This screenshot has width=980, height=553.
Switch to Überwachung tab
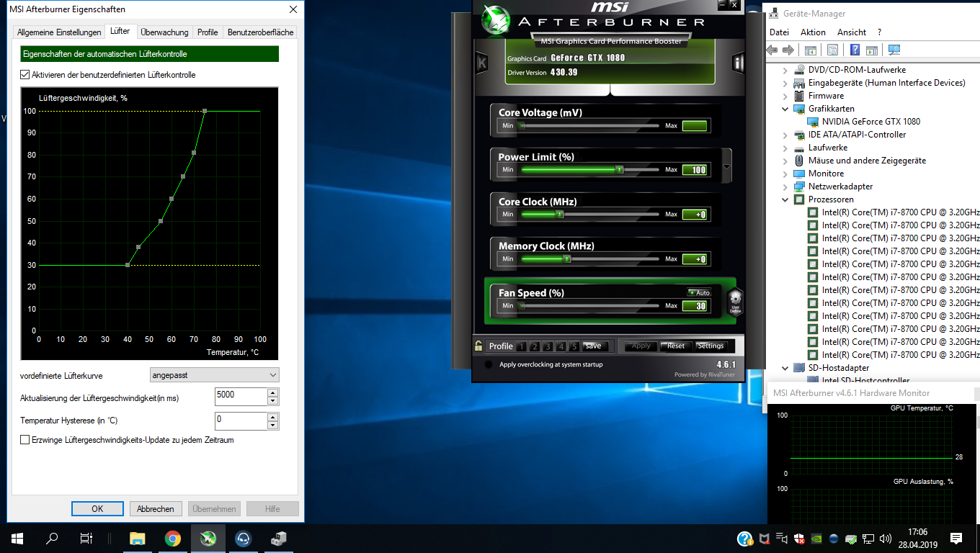point(164,32)
